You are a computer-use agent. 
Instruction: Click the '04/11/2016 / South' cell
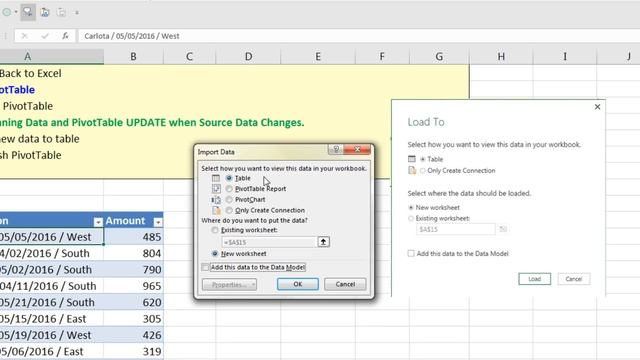click(51, 286)
